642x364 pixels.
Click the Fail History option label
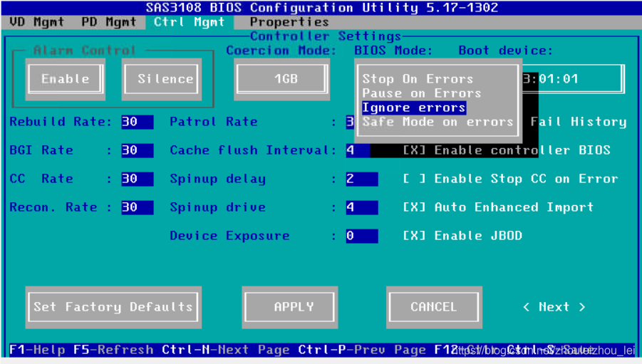pos(579,122)
